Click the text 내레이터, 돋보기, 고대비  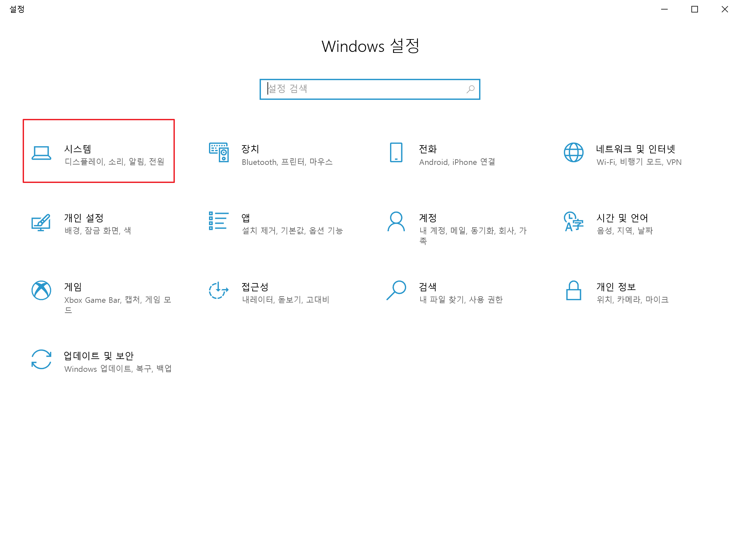[286, 300]
